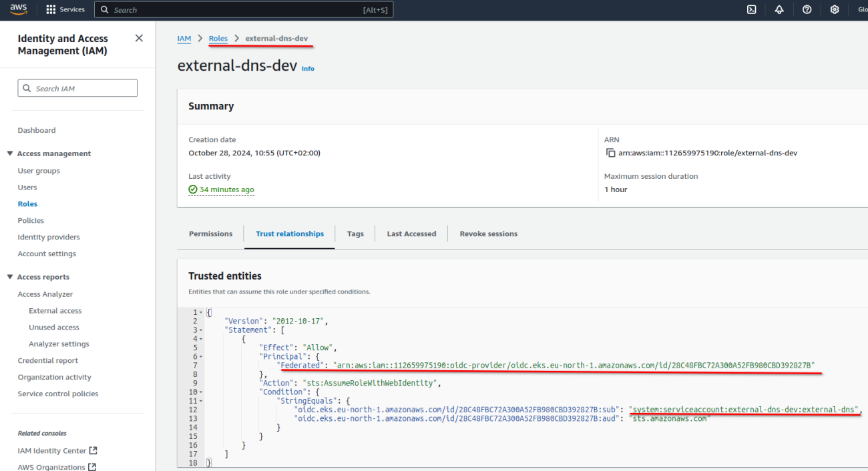Open the Services grid menu

(65, 9)
